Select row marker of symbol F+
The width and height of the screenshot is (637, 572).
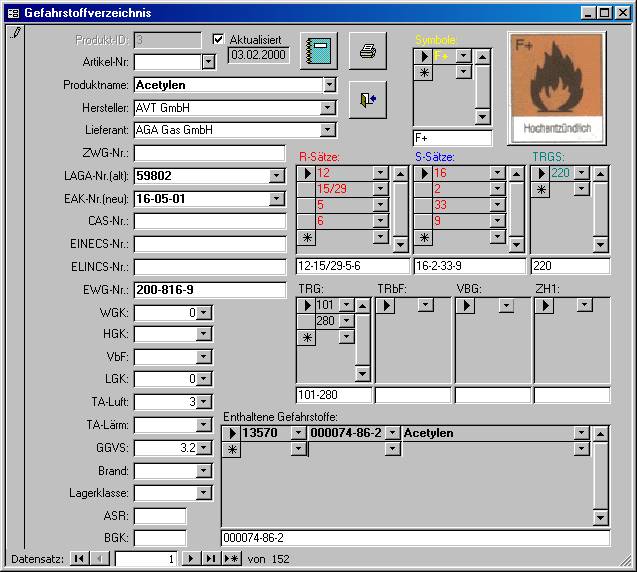tap(424, 56)
